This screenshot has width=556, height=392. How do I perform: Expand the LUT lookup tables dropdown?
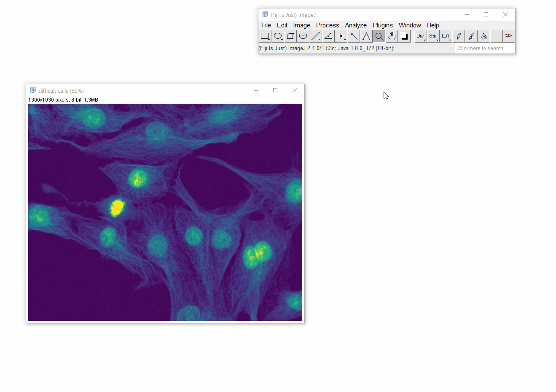(x=446, y=36)
